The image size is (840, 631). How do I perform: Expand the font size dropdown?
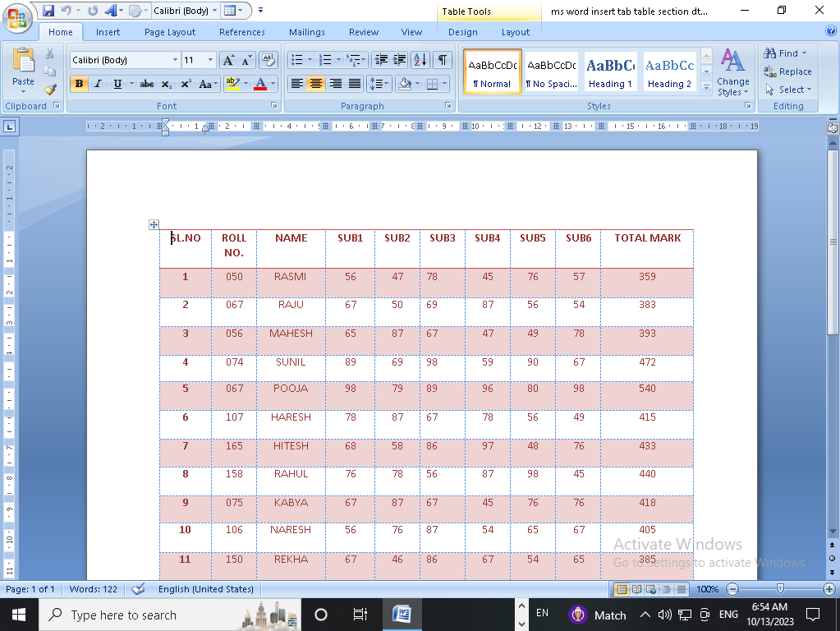tap(211, 60)
